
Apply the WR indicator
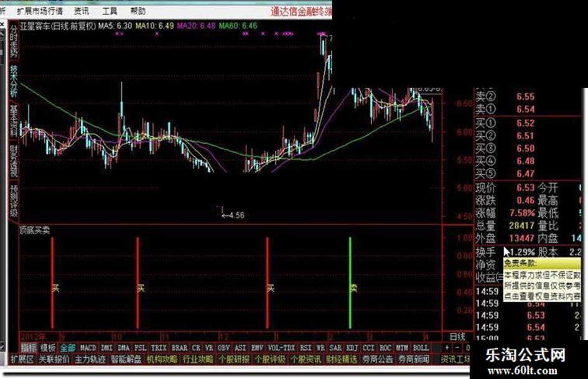point(320,348)
